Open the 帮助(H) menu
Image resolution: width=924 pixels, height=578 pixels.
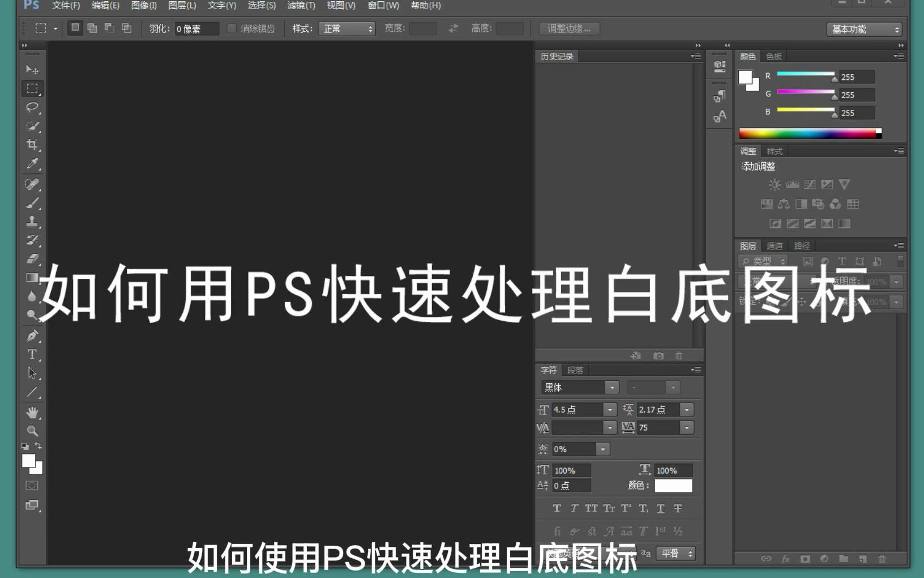point(426,5)
